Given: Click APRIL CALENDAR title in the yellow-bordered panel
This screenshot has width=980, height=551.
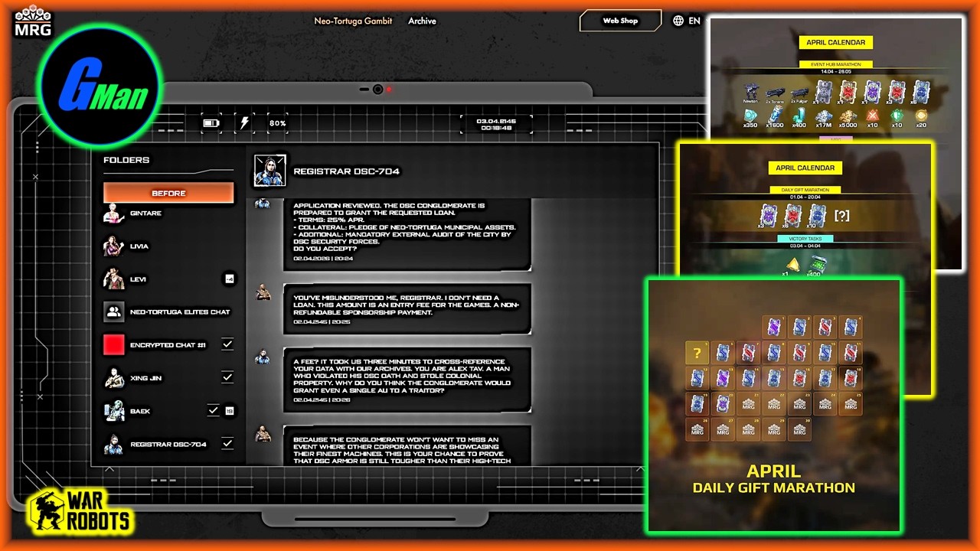Looking at the screenshot, I should click(x=805, y=168).
